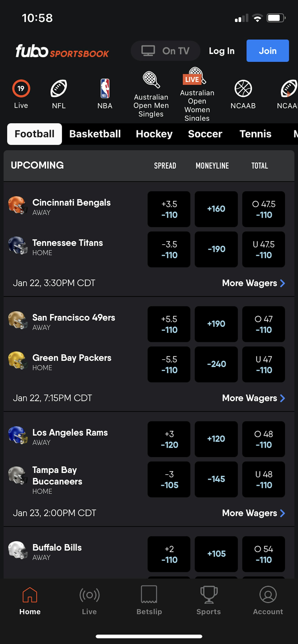Open the Live events counter icon
The width and height of the screenshot is (298, 644).
[21, 89]
